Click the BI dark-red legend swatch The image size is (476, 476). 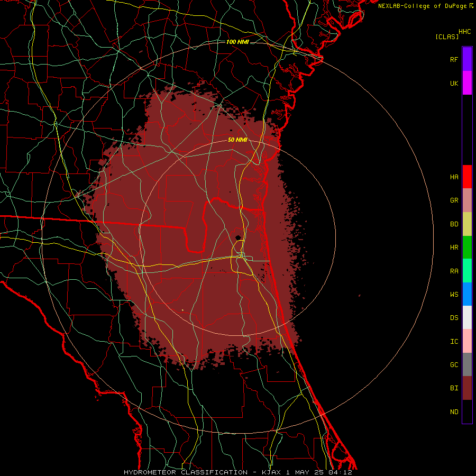click(x=467, y=388)
